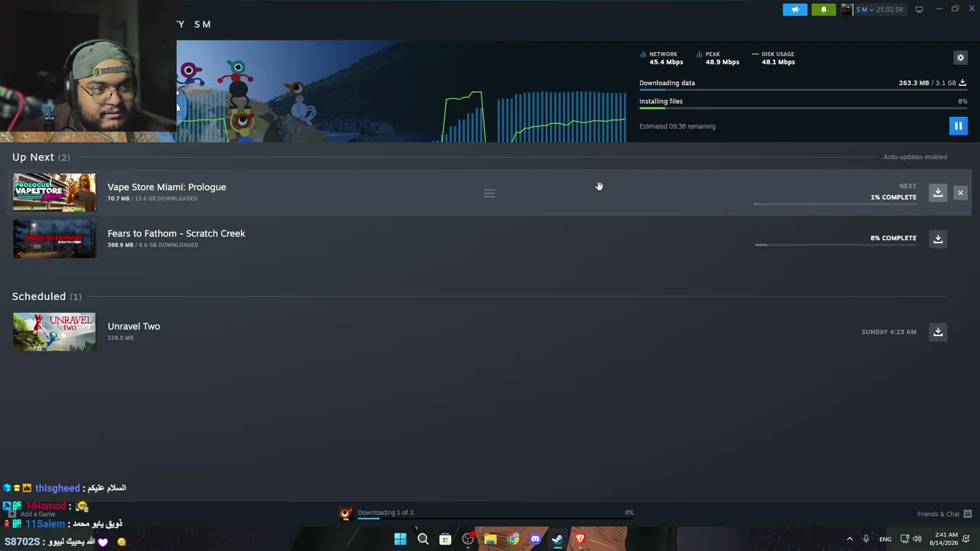Click the Auto-updates enabled label

[x=915, y=157]
